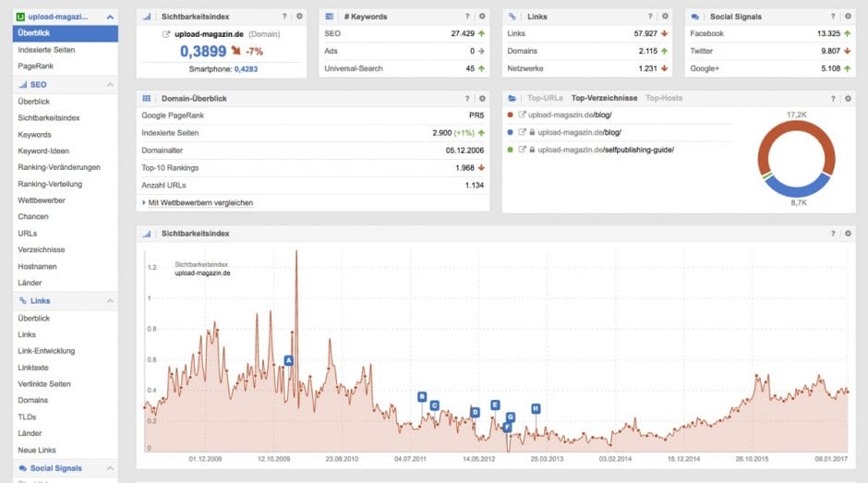Collapse the SEO sidebar section
868x483 pixels.
[110, 85]
